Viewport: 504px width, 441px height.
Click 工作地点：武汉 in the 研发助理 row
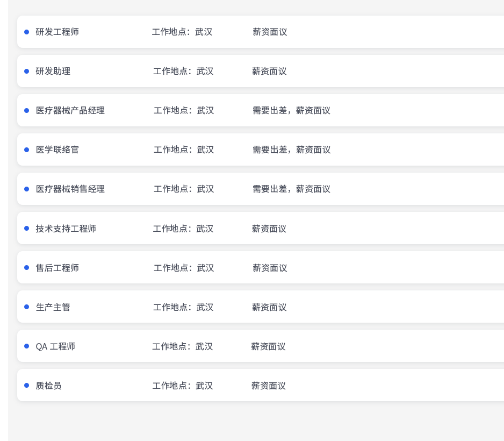coord(183,71)
